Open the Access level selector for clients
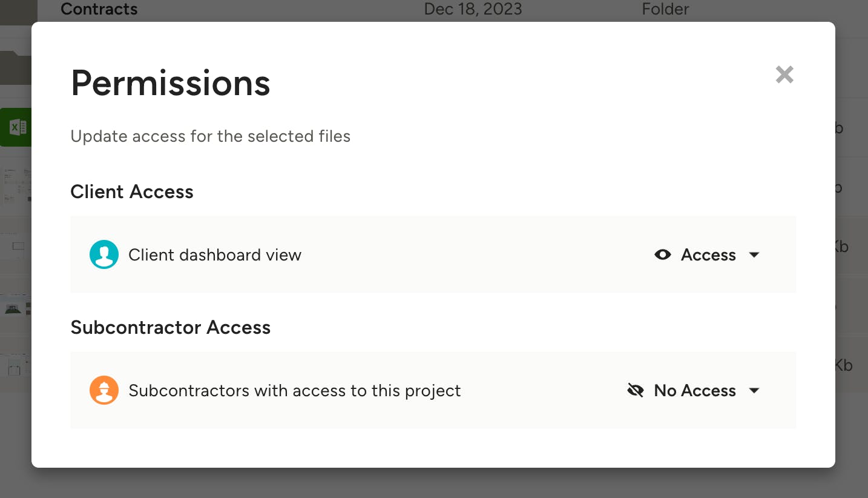868x498 pixels. coord(707,255)
